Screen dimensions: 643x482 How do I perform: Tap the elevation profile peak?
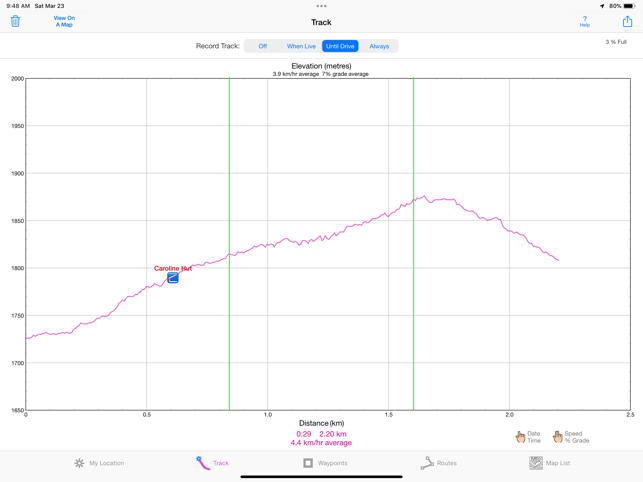coord(424,197)
